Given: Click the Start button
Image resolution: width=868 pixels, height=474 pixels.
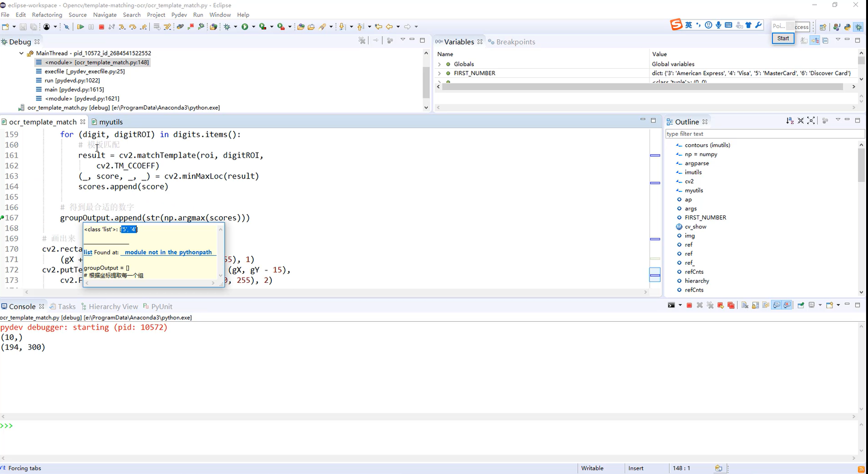Looking at the screenshot, I should 783,38.
